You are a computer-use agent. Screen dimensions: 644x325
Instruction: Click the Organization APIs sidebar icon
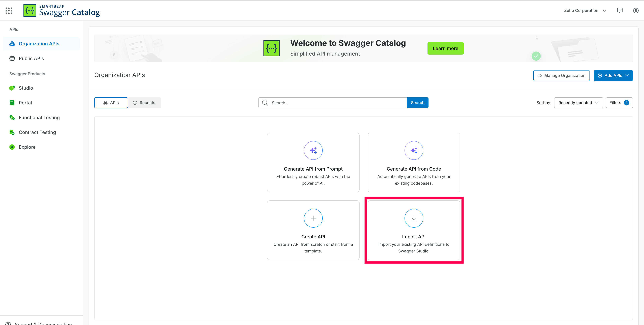click(x=12, y=44)
